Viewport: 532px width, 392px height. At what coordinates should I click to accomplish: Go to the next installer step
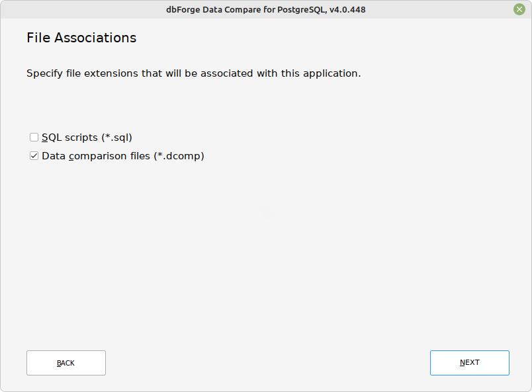point(470,363)
